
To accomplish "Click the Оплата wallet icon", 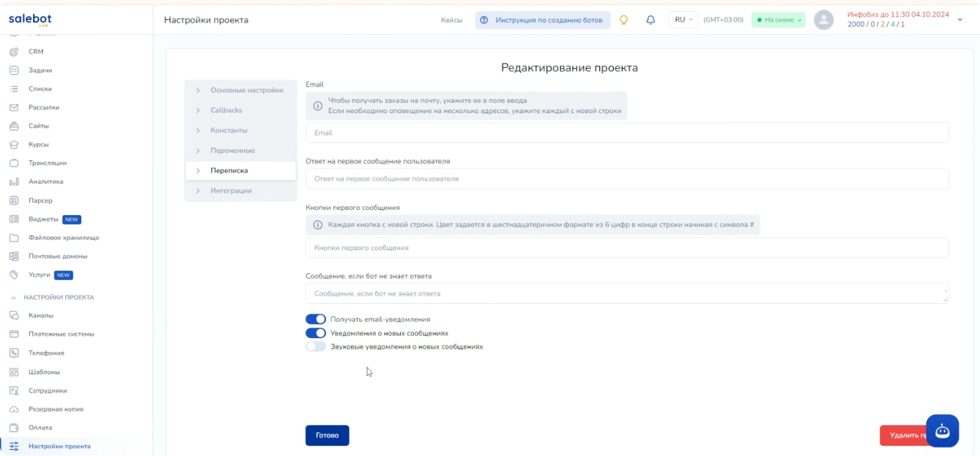I will click(x=14, y=428).
